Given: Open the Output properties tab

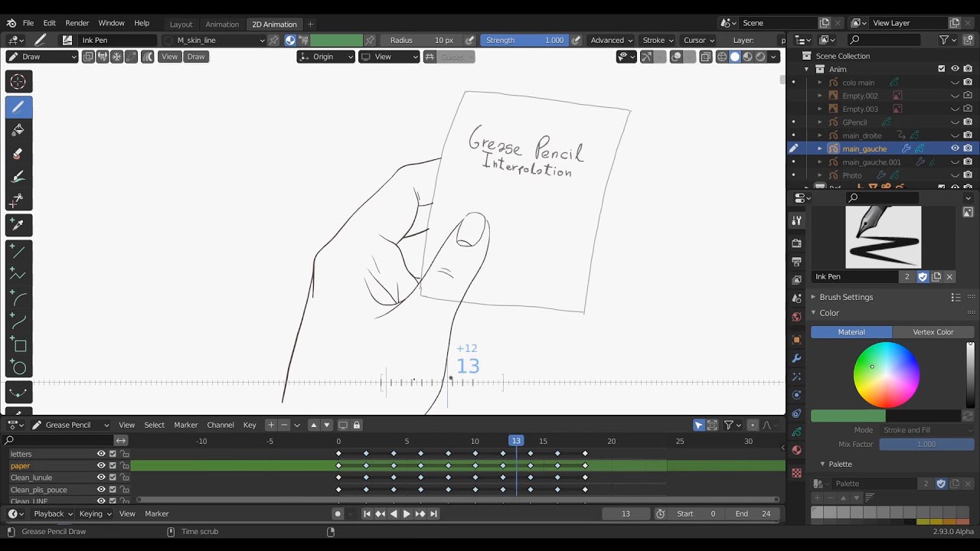Looking at the screenshot, I should pyautogui.click(x=797, y=262).
